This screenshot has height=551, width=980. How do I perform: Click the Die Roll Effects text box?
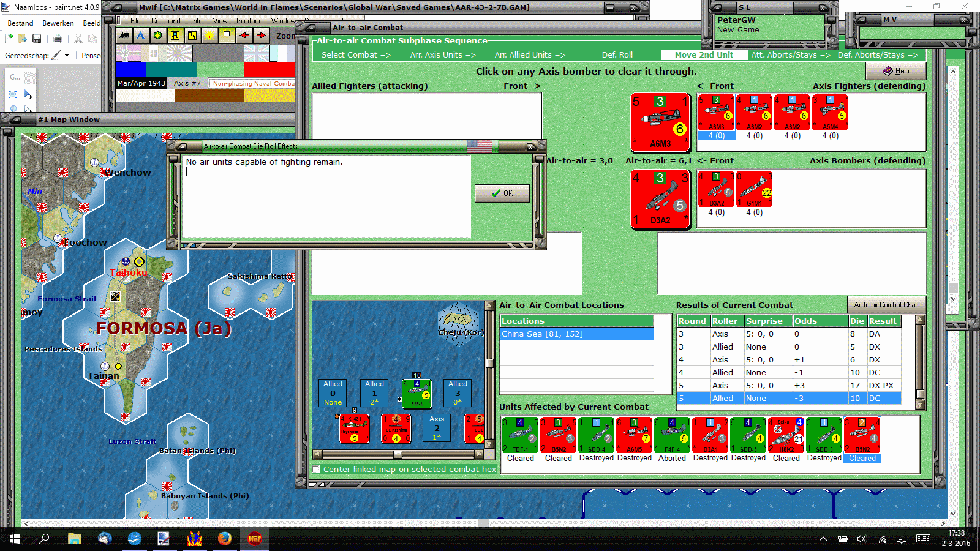click(326, 196)
